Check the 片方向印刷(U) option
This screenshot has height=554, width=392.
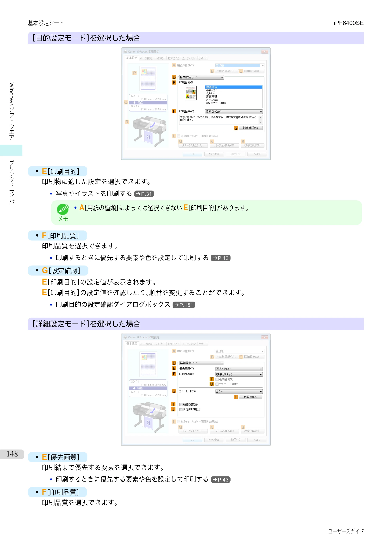click(181, 409)
